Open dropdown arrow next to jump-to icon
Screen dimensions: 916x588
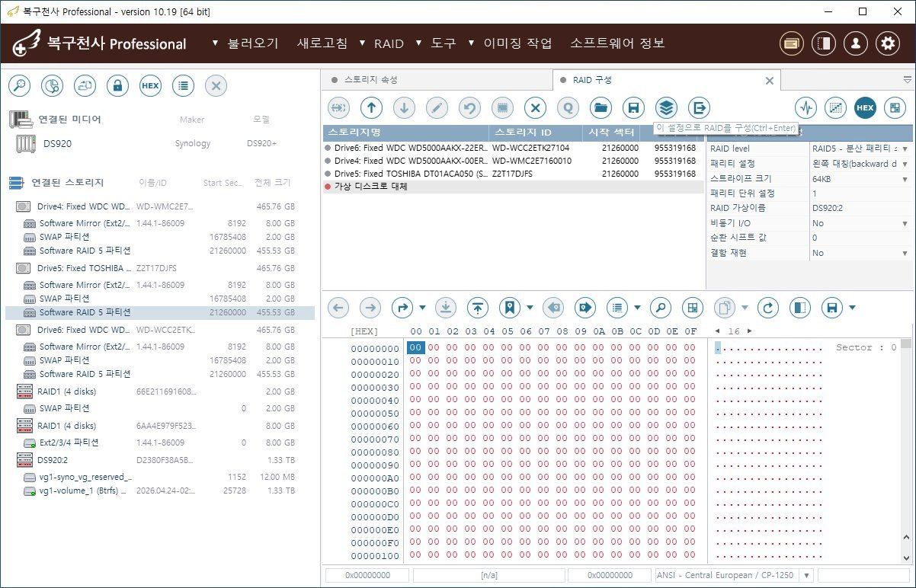422,308
